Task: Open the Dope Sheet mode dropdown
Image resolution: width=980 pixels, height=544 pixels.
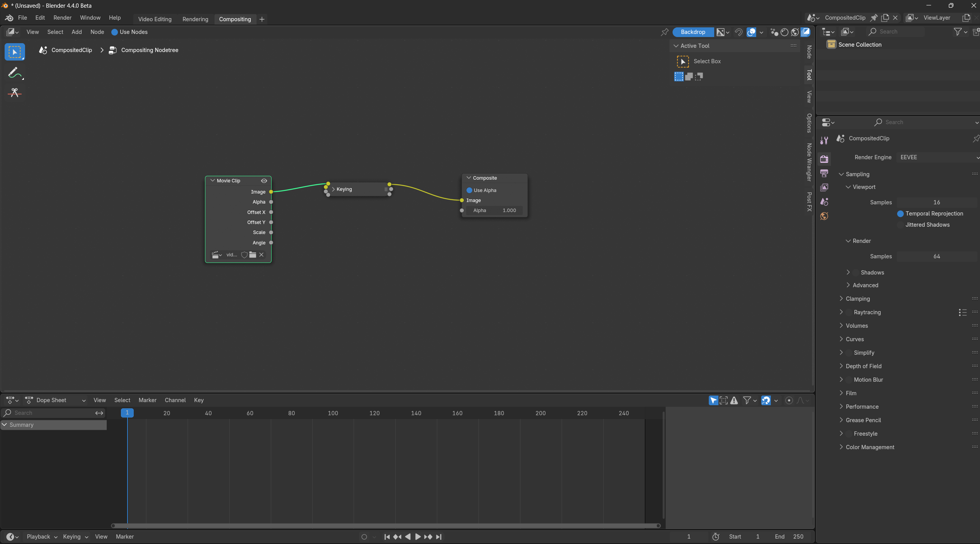Action: pos(55,401)
